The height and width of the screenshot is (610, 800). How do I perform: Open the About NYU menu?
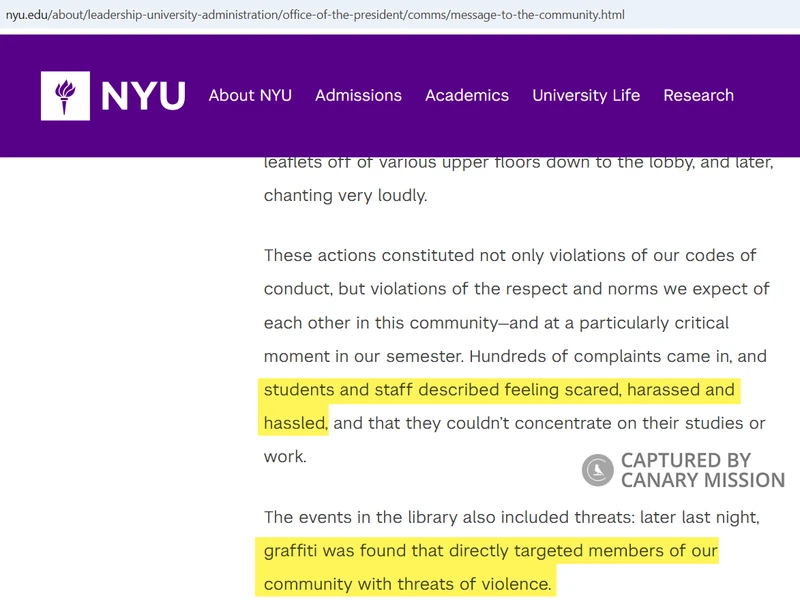(250, 95)
